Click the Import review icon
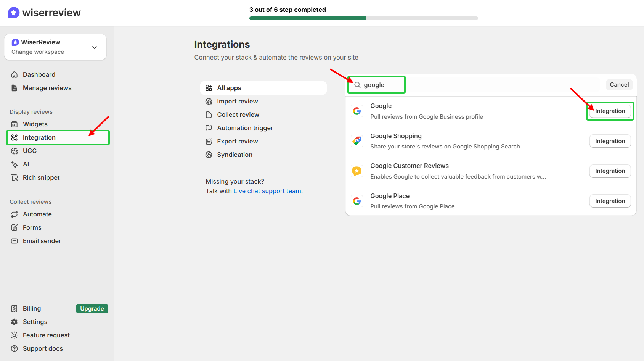The image size is (644, 361). tap(209, 101)
